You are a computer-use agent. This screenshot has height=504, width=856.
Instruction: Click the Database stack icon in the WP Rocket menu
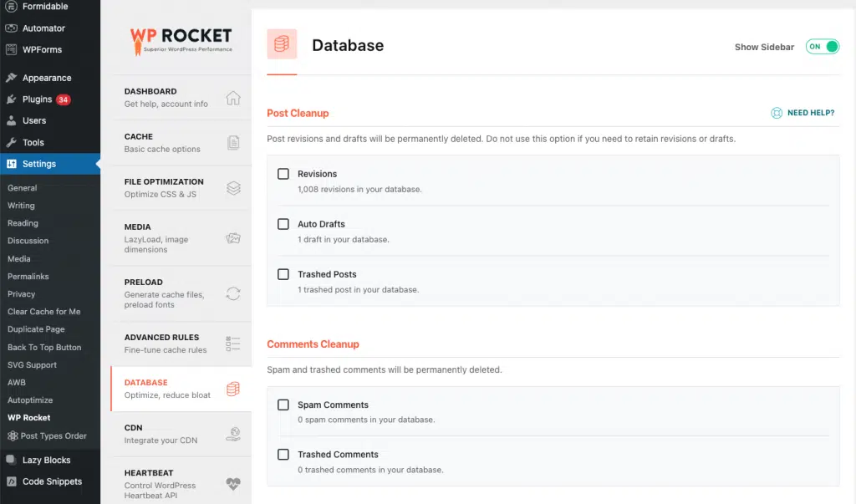pyautogui.click(x=233, y=389)
